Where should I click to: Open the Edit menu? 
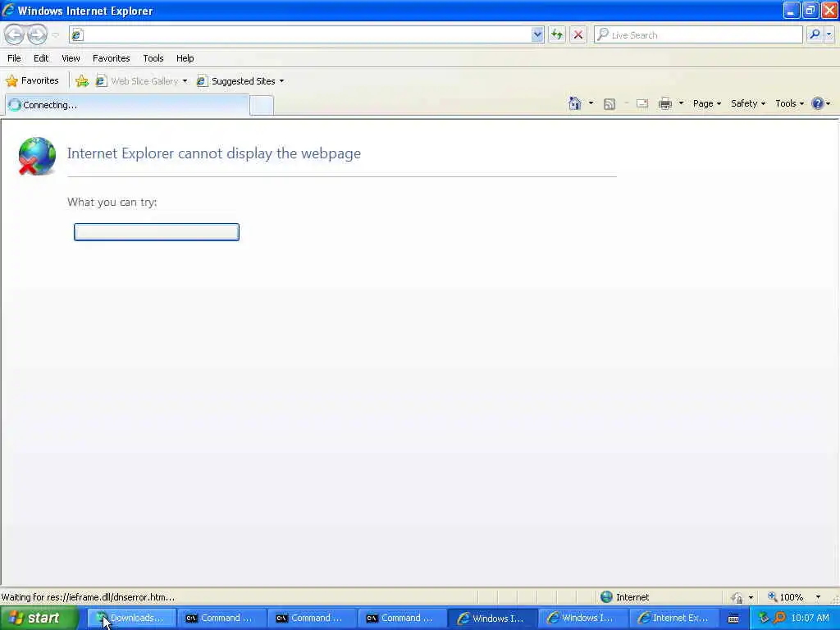coord(41,58)
